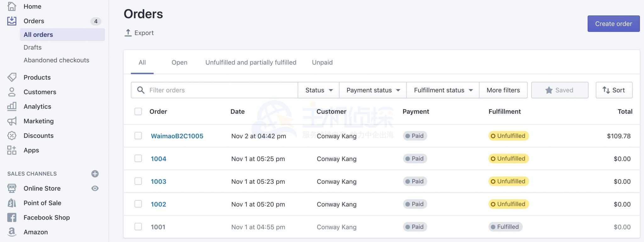The width and height of the screenshot is (644, 242).
Task: Add a sales channel with plus icon
Action: click(95, 174)
